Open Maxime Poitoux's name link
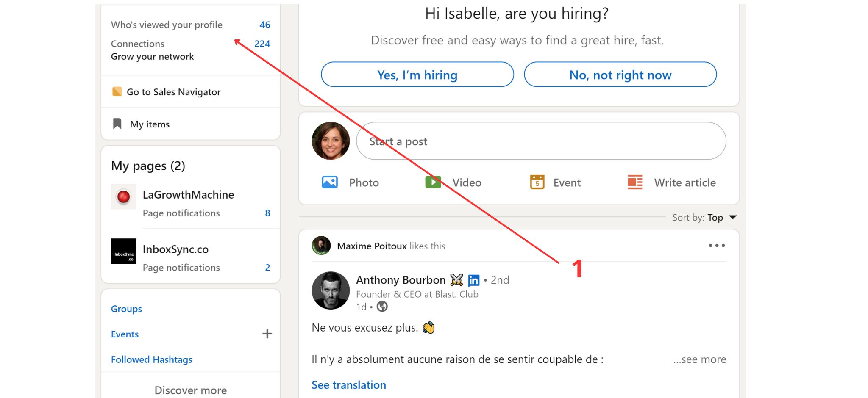 click(372, 246)
